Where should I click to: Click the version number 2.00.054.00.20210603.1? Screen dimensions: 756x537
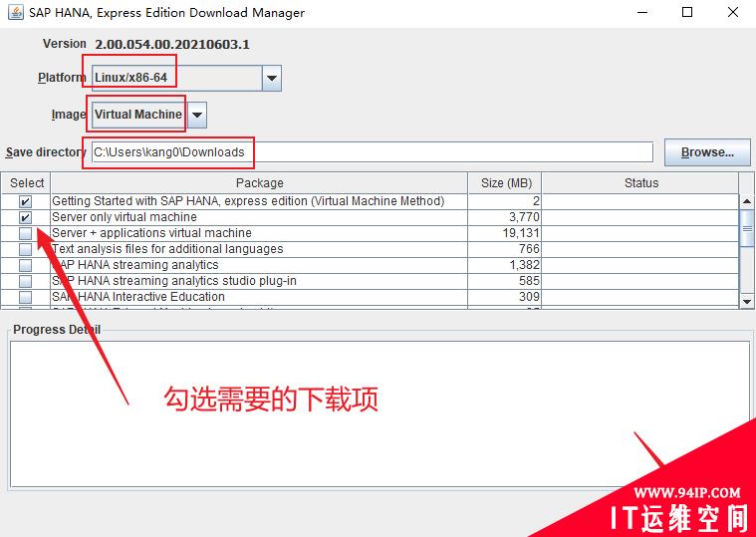tap(172, 45)
